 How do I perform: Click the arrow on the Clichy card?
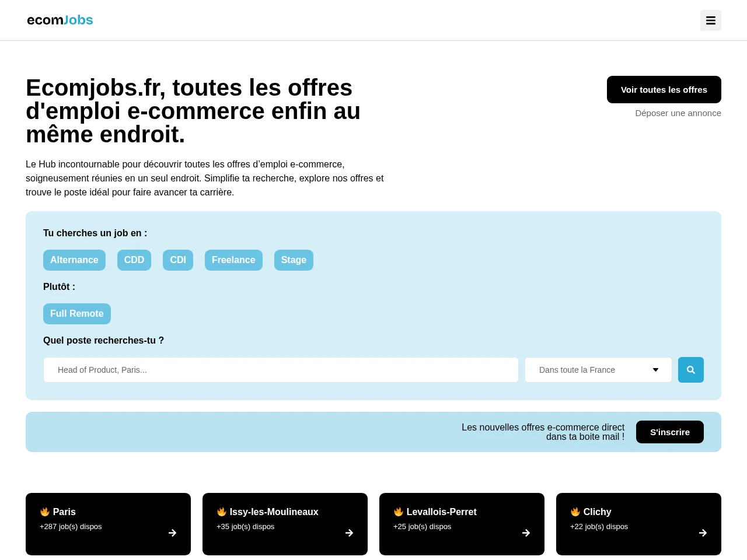(703, 533)
